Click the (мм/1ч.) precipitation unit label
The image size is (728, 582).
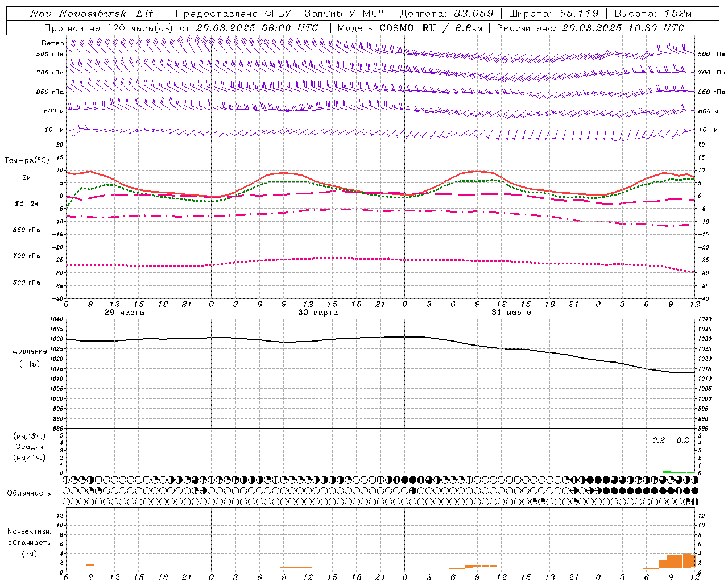click(30, 458)
